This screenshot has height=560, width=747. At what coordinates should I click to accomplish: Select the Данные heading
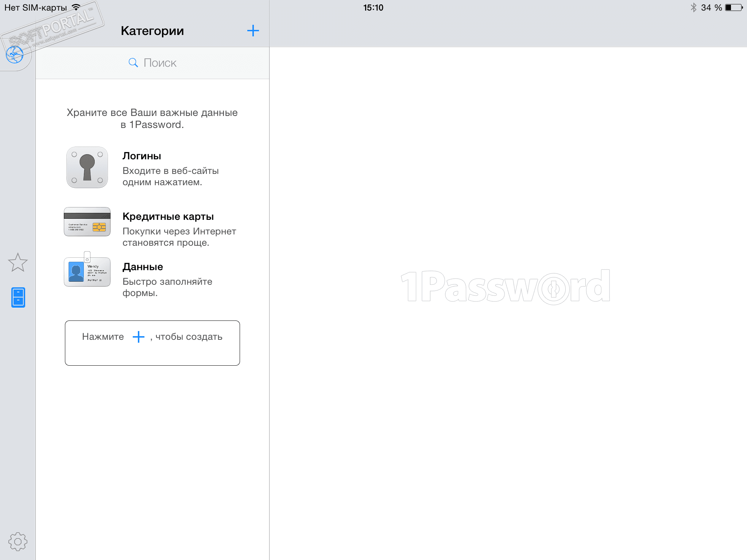(143, 267)
